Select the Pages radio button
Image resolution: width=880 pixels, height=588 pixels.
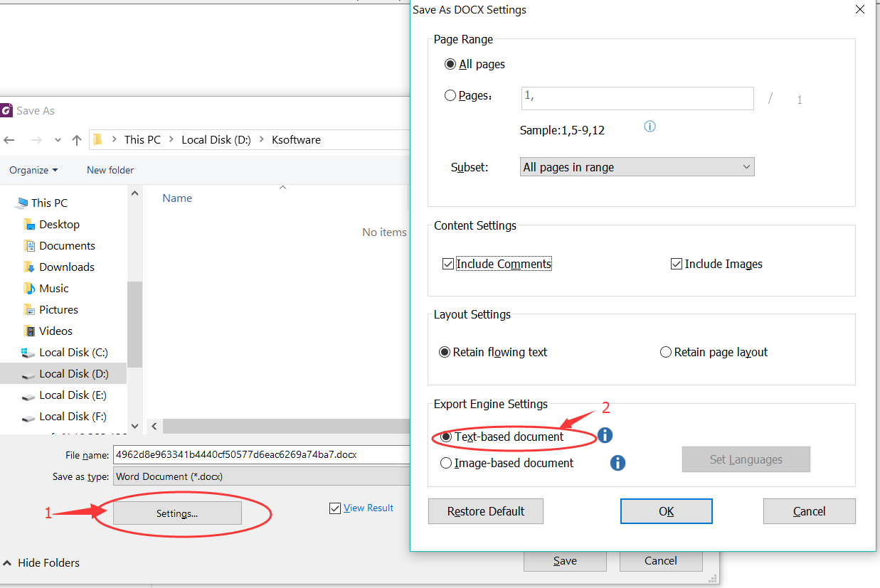point(450,95)
